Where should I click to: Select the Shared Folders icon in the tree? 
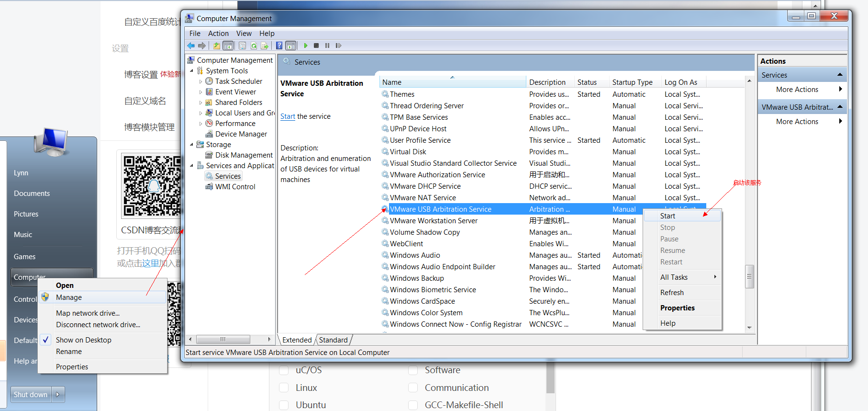click(x=209, y=102)
